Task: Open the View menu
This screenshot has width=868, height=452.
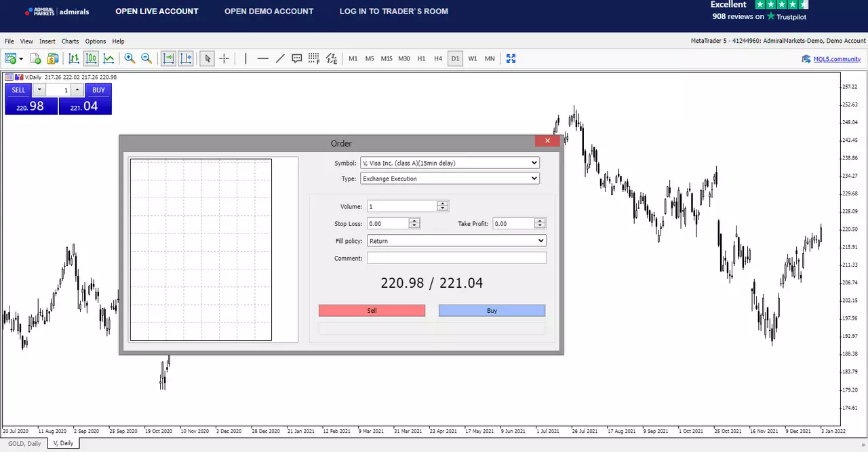Action: (26, 41)
